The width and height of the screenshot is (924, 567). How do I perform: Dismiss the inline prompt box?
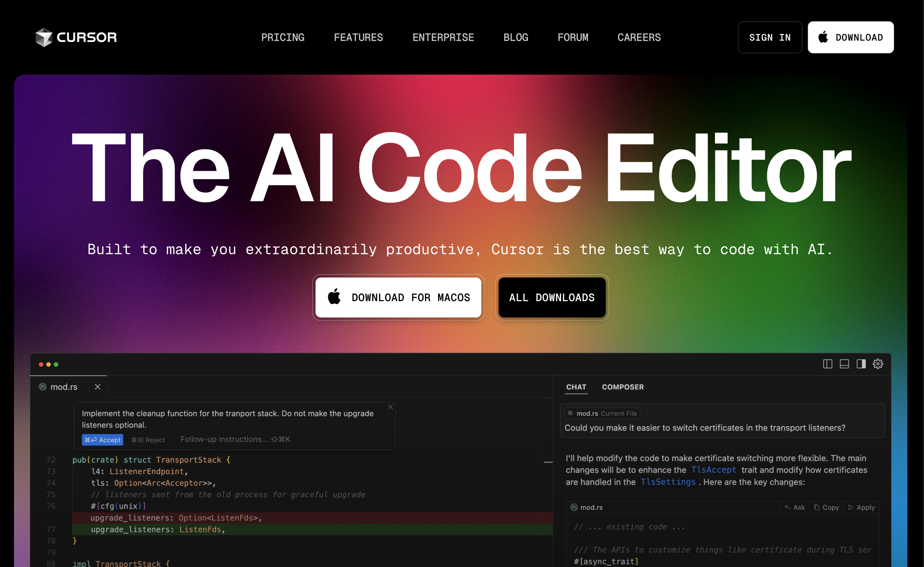390,407
